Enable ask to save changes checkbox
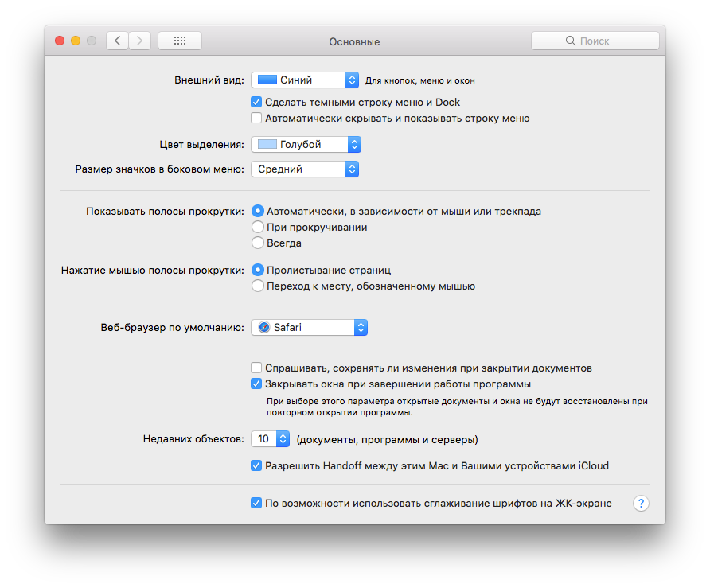This screenshot has width=710, height=588. pos(256,368)
